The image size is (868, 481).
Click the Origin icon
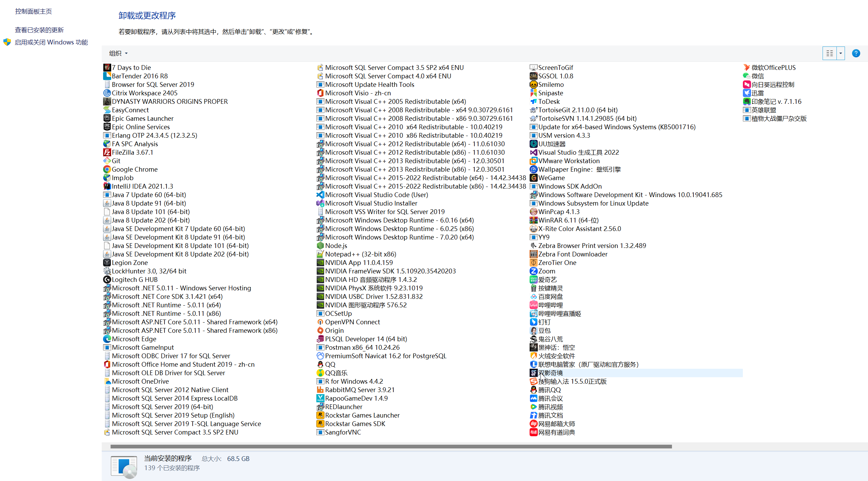[320, 330]
